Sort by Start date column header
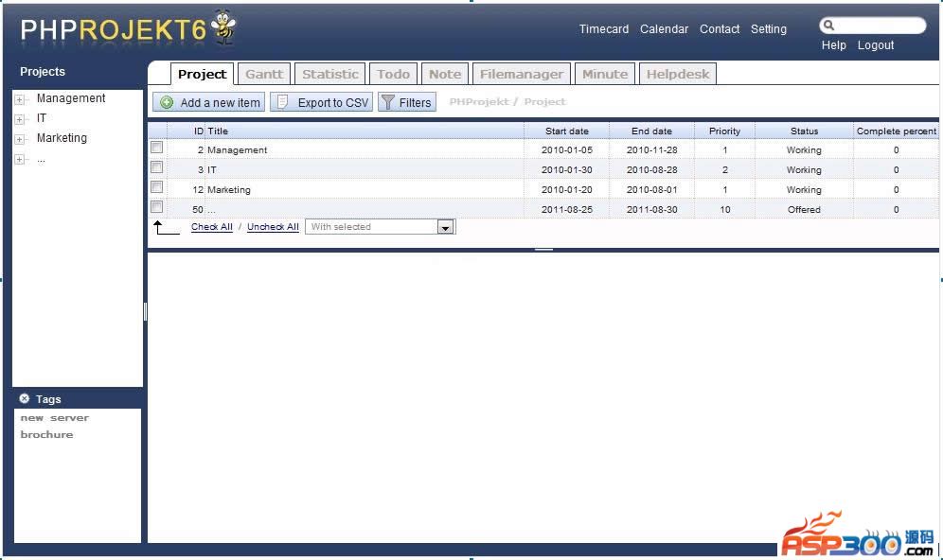The width and height of the screenshot is (943, 560). (x=567, y=131)
